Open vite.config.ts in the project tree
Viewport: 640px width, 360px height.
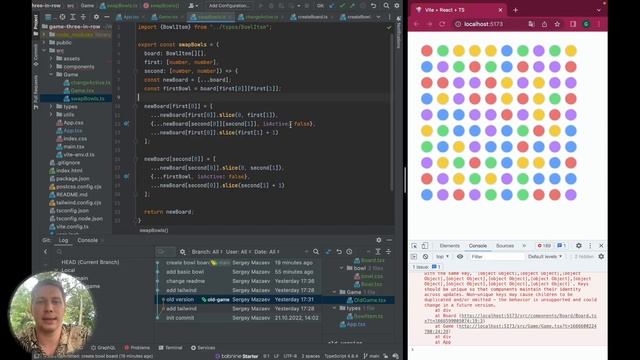(x=69, y=227)
